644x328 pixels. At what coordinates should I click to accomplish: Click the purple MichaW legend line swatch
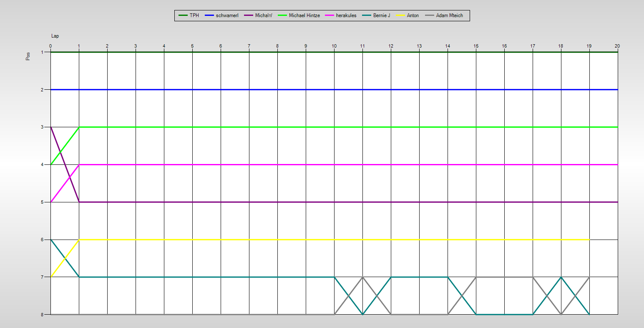[249, 15]
